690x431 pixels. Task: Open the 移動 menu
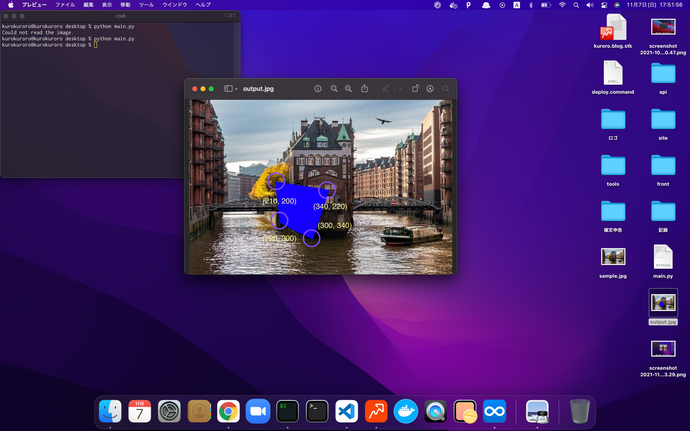pyautogui.click(x=125, y=5)
